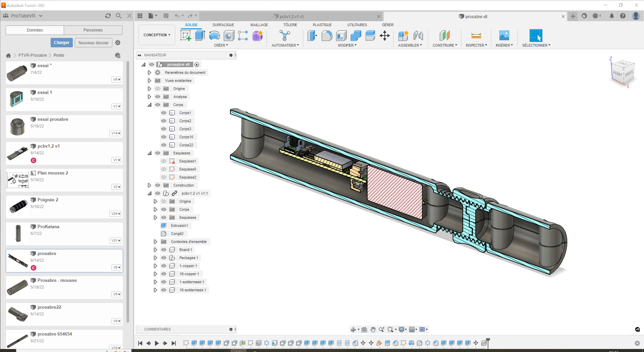The height and width of the screenshot is (352, 644).
Task: Expand Vues existantes node
Action: tap(149, 81)
